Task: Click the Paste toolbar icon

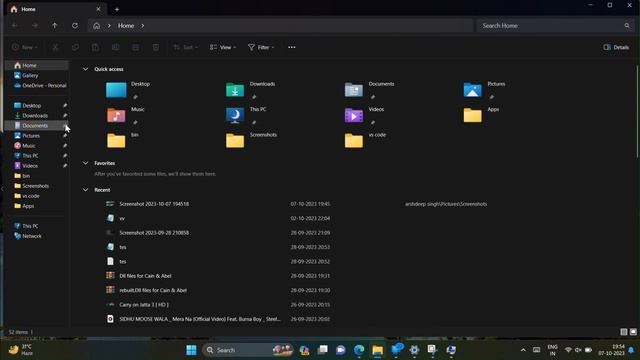Action: [95, 47]
